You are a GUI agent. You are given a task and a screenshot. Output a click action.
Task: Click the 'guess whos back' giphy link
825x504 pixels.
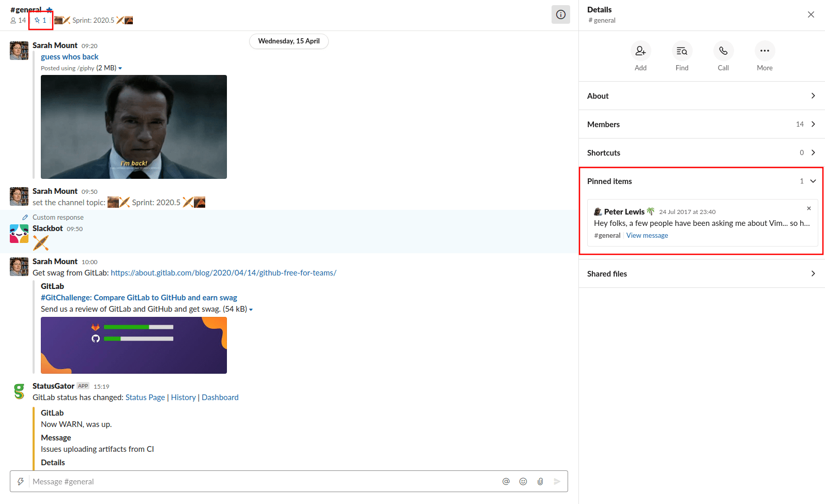click(x=69, y=57)
